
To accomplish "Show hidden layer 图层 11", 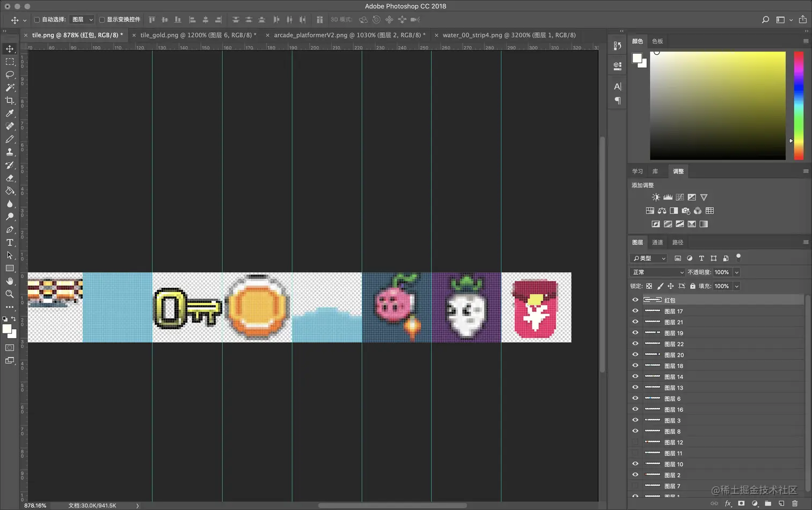I will click(x=635, y=453).
